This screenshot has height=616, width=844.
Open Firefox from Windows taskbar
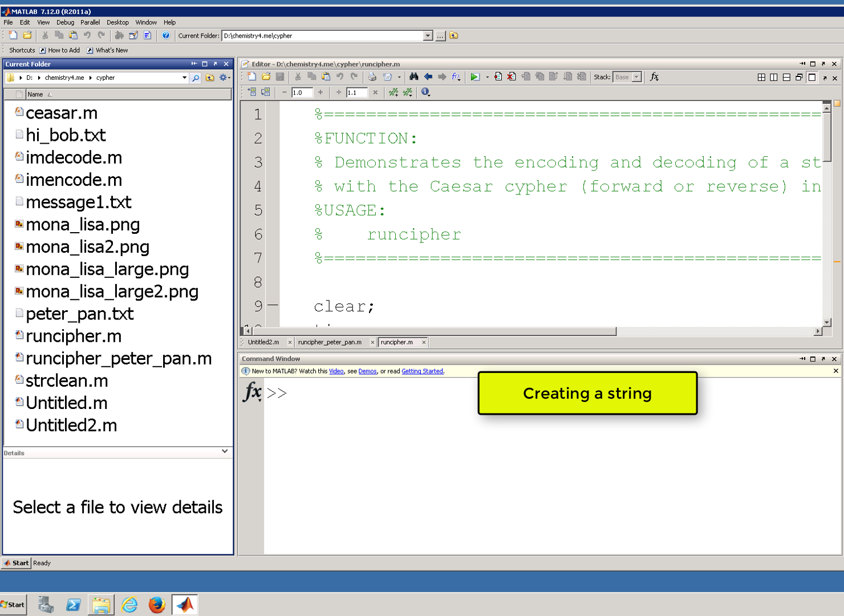pos(157,605)
